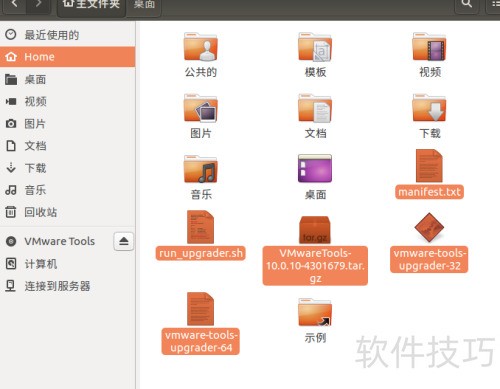Select the vmware-tools-upgrader-64 file icon
500x389 pixels.
point(200,309)
